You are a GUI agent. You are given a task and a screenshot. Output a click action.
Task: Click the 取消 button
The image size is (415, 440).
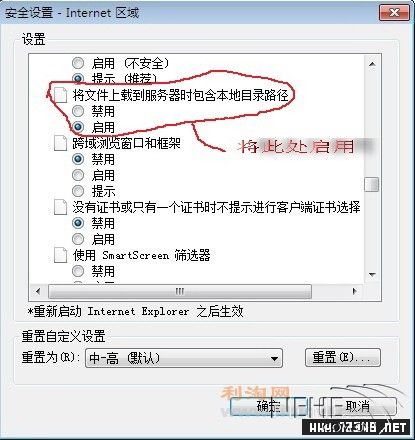[357, 407]
